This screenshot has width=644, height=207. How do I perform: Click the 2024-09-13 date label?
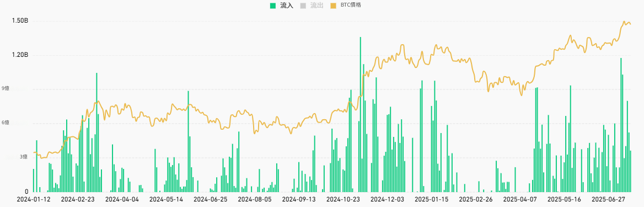pyautogui.click(x=299, y=199)
